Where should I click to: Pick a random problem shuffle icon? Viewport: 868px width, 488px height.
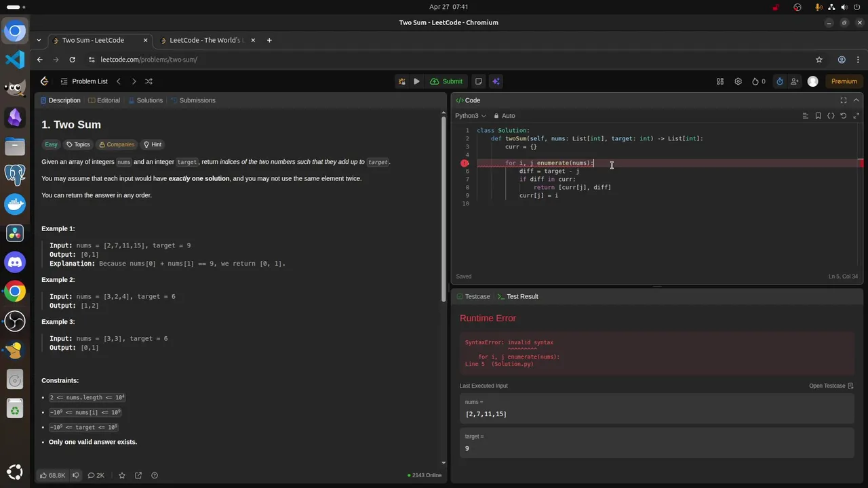point(149,81)
